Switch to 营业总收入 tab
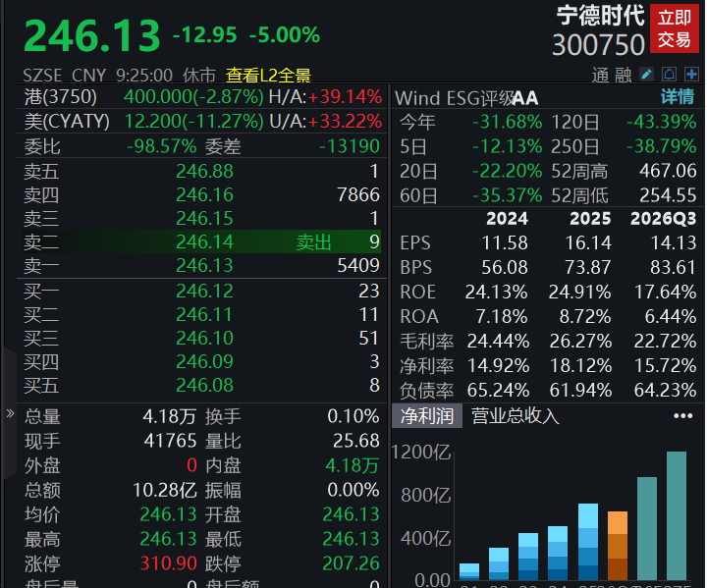The height and width of the screenshot is (588, 707). pyautogui.click(x=515, y=416)
